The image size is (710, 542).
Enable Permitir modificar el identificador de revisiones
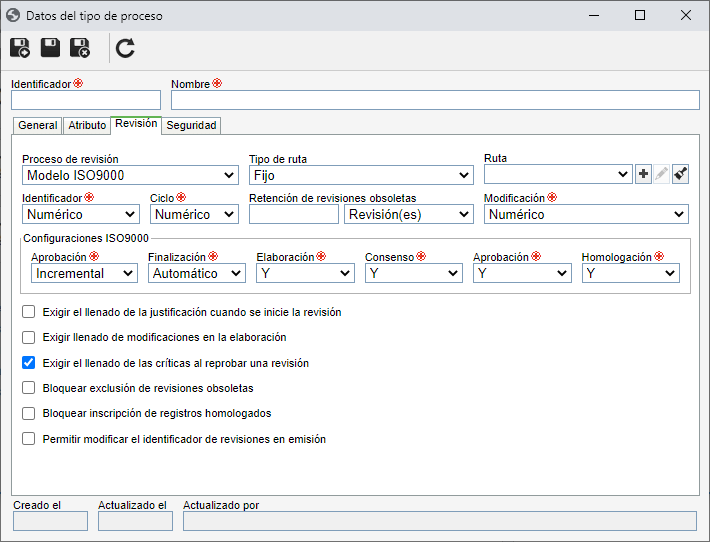click(x=29, y=439)
